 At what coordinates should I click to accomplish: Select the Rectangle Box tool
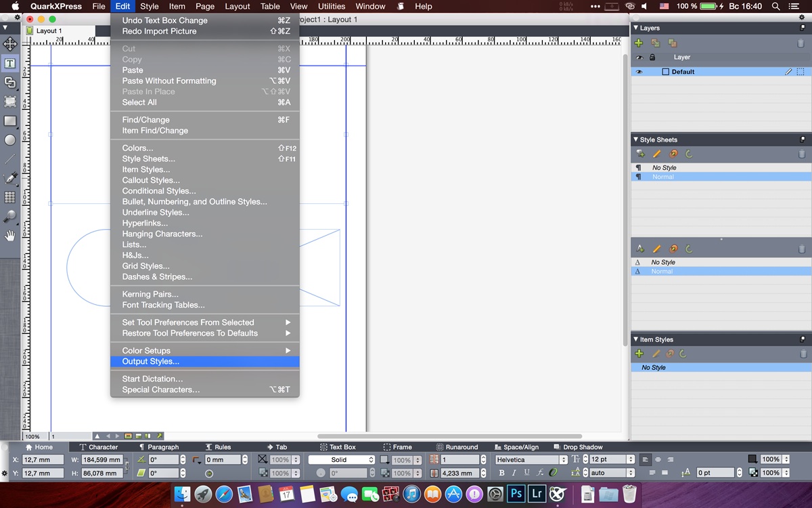10,121
